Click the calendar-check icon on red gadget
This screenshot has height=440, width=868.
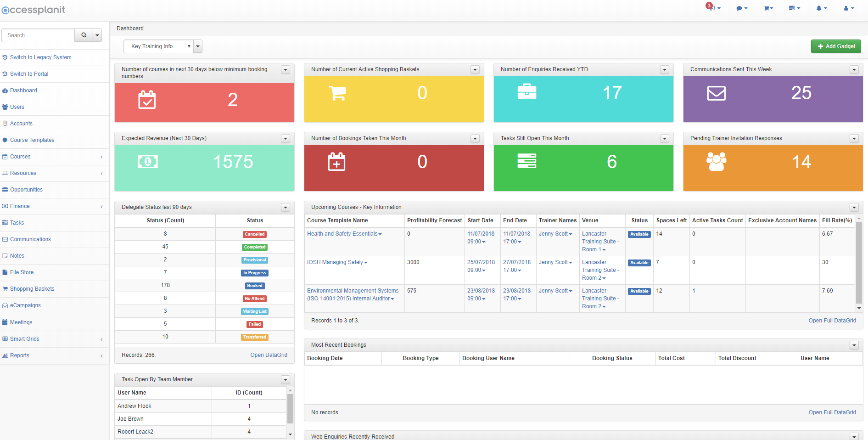tap(147, 100)
